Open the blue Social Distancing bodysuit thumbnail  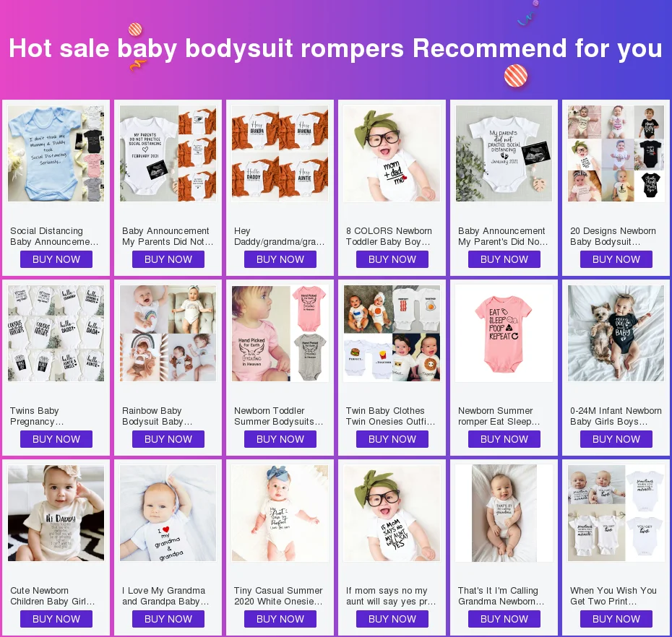point(56,153)
